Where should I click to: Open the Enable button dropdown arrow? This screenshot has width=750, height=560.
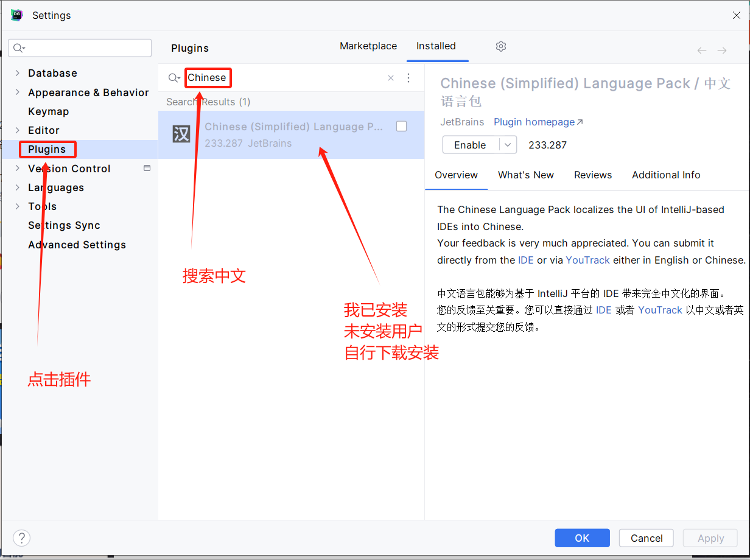pos(508,145)
